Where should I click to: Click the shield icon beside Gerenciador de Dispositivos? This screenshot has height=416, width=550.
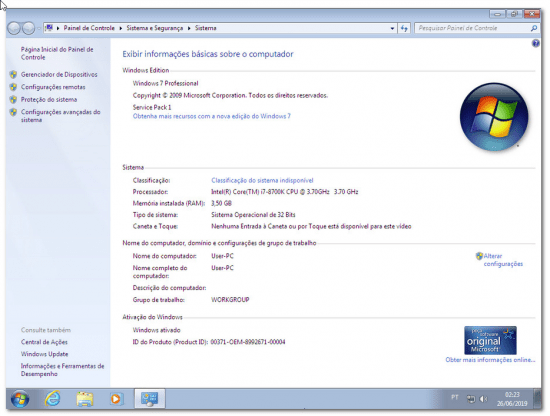[x=13, y=74]
